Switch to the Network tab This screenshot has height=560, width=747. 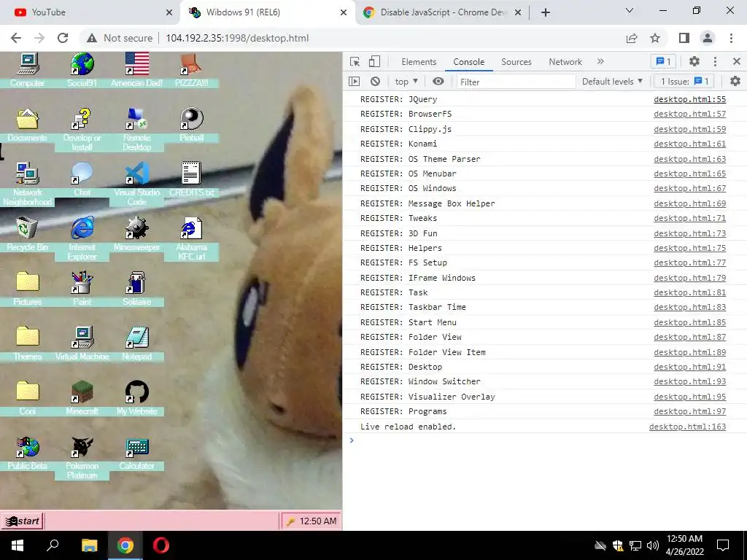[565, 62]
